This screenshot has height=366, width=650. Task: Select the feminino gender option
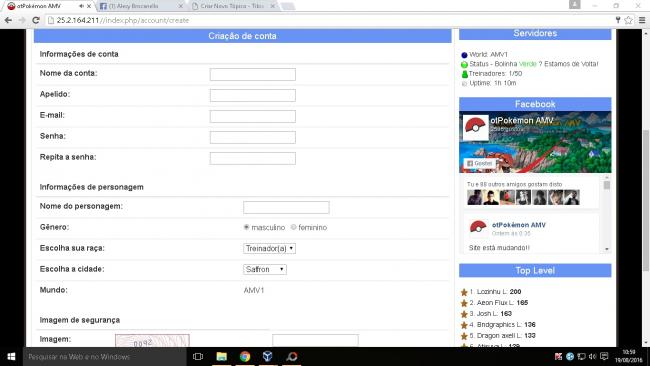pos(293,227)
